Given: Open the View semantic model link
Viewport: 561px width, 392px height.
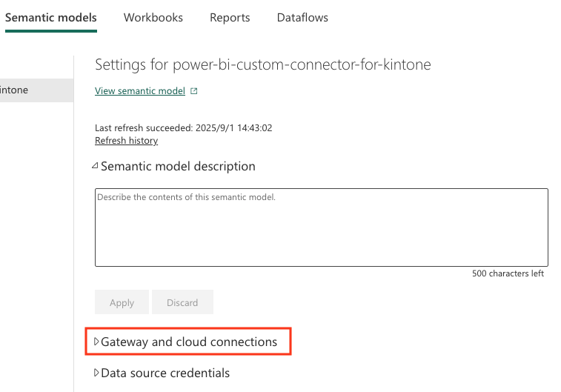Looking at the screenshot, I should pyautogui.click(x=140, y=91).
